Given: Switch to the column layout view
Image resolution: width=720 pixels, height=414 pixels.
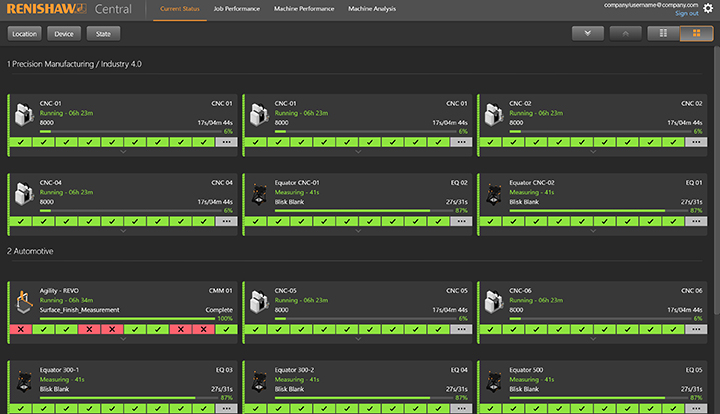Looking at the screenshot, I should 663,33.
